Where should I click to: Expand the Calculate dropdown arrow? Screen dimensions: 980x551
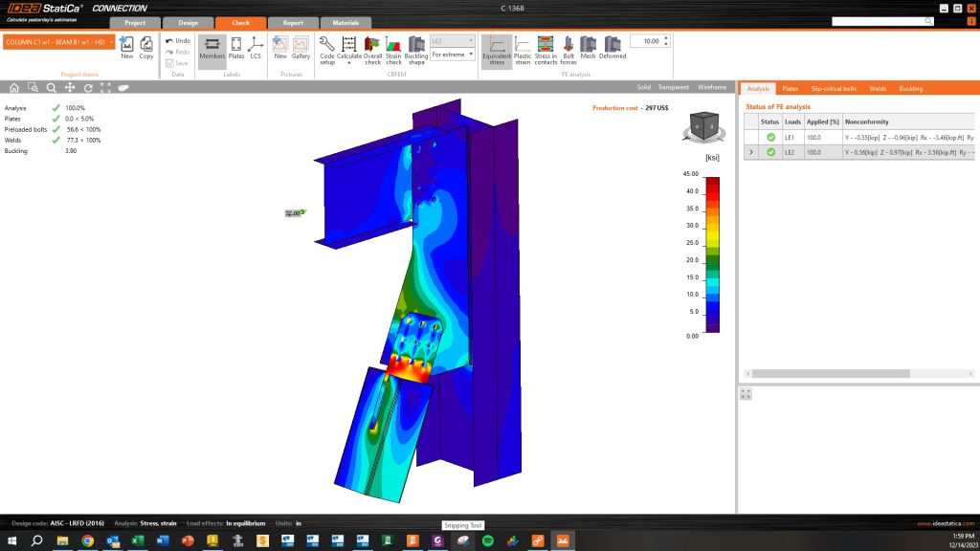point(348,63)
